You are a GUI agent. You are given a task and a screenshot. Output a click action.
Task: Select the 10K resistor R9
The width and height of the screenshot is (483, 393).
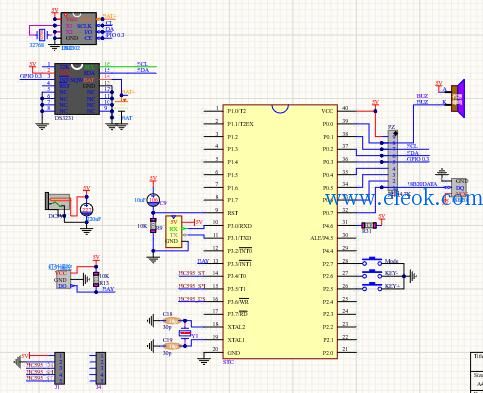tap(153, 226)
